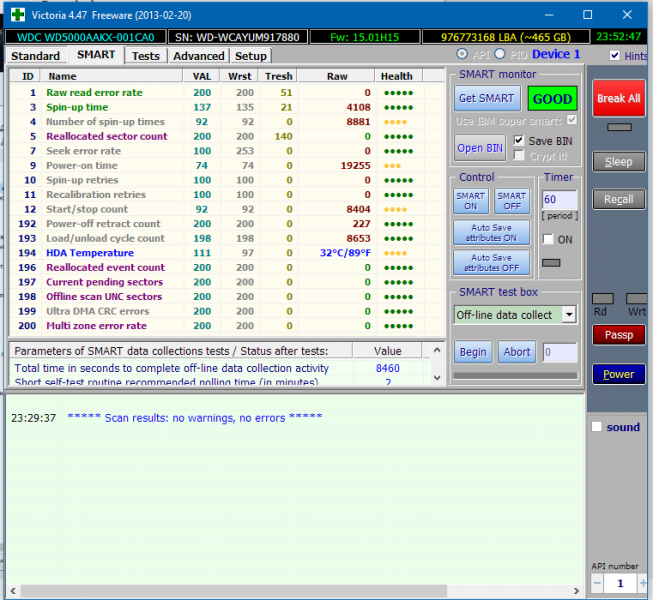Click the red Break All button
The height and width of the screenshot is (600, 653).
618,98
